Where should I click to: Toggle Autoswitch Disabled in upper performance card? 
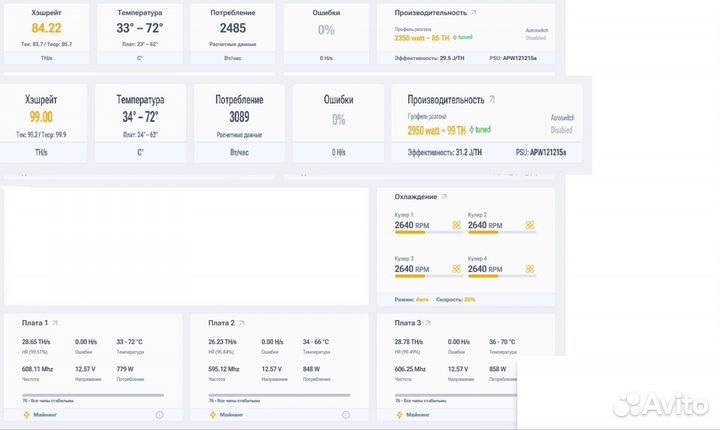pyautogui.click(x=535, y=35)
